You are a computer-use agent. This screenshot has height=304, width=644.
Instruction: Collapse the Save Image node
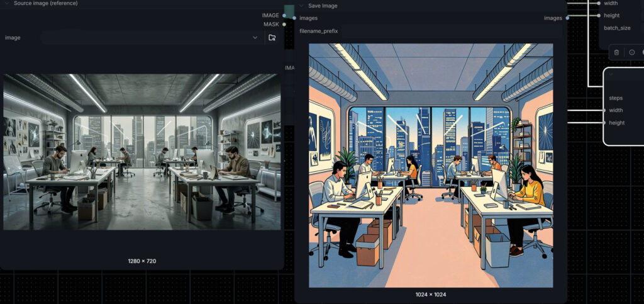301,6
